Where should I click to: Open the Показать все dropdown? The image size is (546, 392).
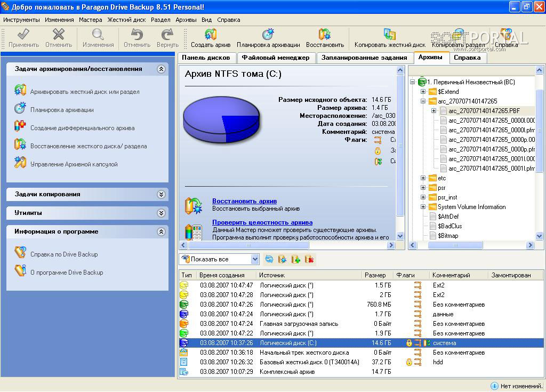click(255, 259)
